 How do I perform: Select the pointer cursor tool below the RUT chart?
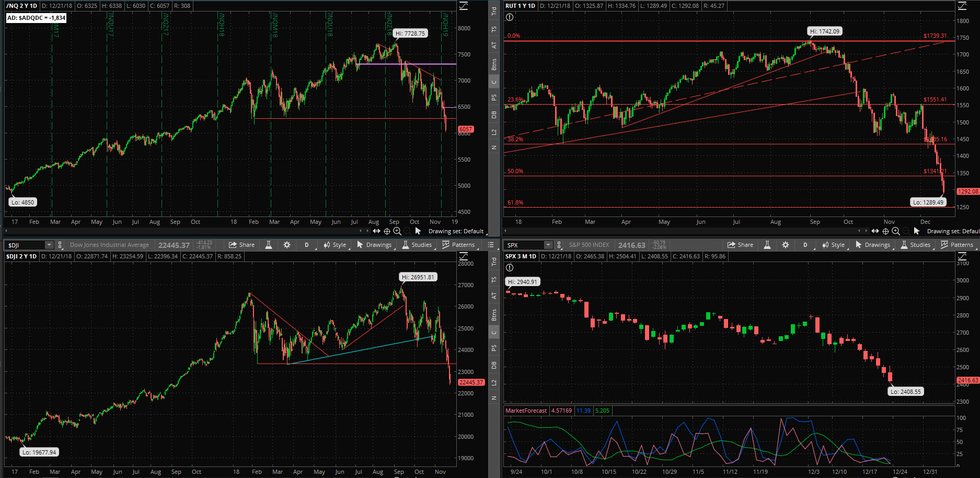click(x=917, y=231)
